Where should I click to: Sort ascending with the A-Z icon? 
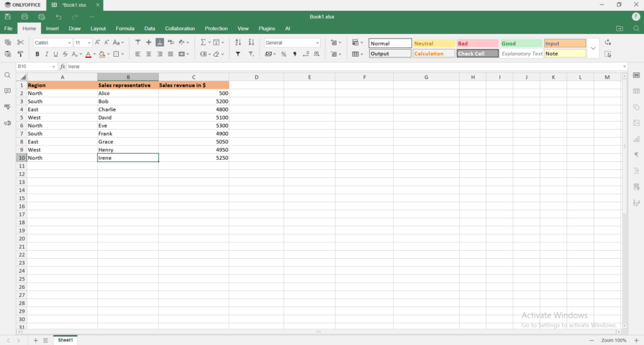pos(238,42)
